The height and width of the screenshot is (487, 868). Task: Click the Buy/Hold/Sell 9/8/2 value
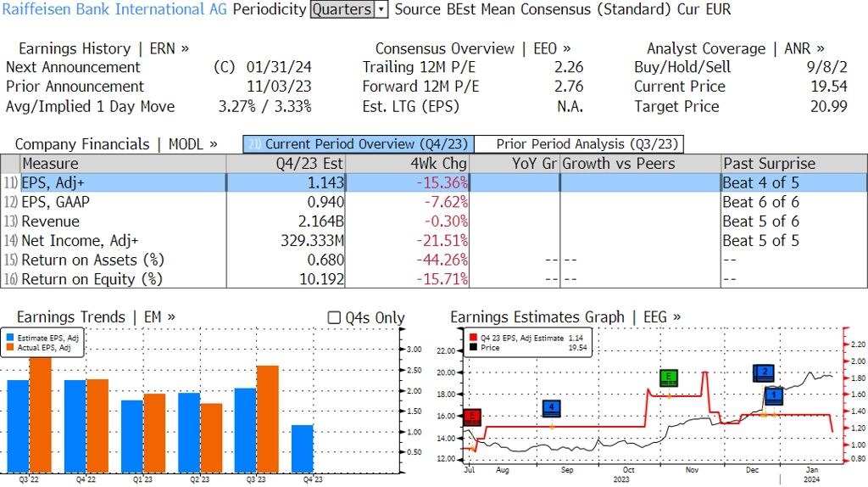827,67
